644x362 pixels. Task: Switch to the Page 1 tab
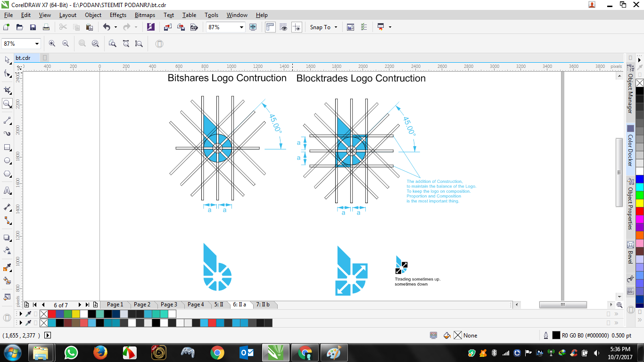[115, 304]
